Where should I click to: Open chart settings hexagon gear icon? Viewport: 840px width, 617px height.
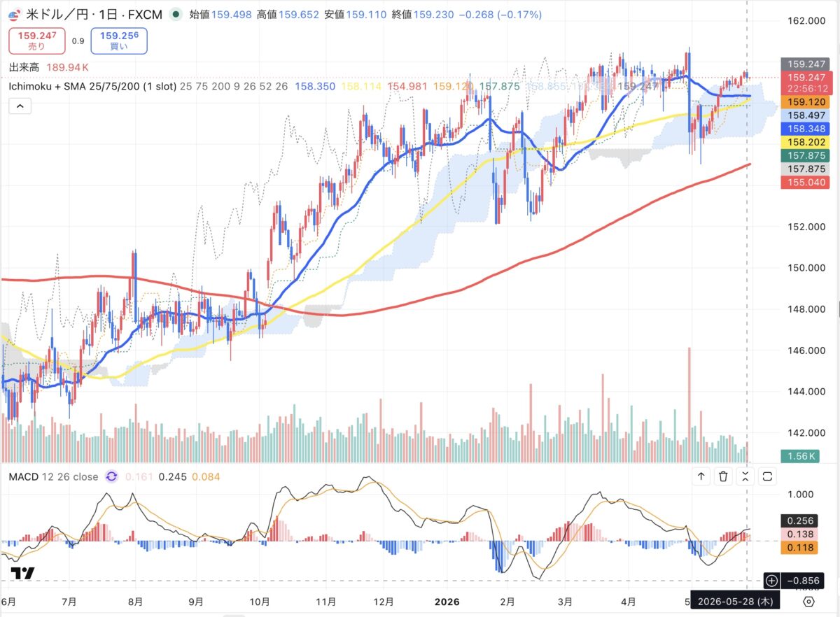pos(808,601)
